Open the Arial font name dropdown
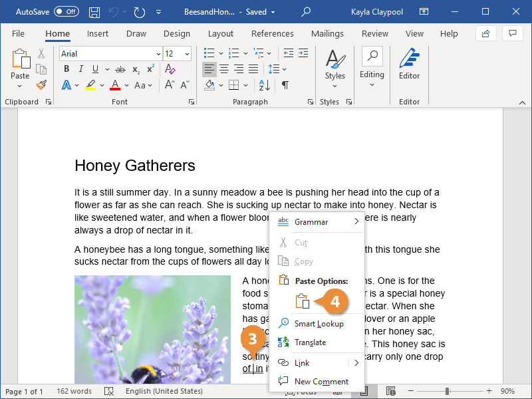 click(x=111, y=54)
